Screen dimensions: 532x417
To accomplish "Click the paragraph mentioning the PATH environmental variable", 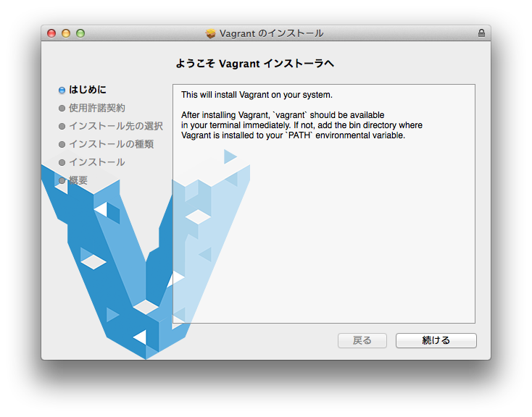I will [x=302, y=125].
